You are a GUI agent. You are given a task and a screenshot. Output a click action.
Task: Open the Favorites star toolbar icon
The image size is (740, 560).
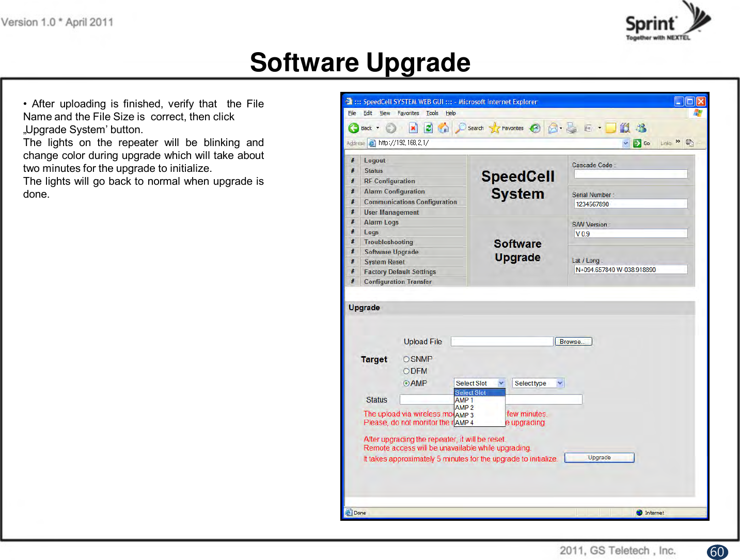tap(494, 128)
